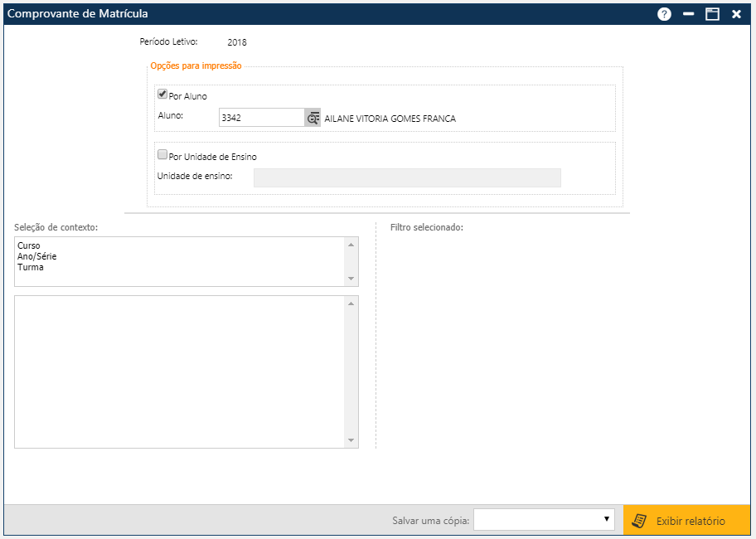Click the Unidade de ensino text field
The height and width of the screenshot is (539, 756).
click(406, 177)
